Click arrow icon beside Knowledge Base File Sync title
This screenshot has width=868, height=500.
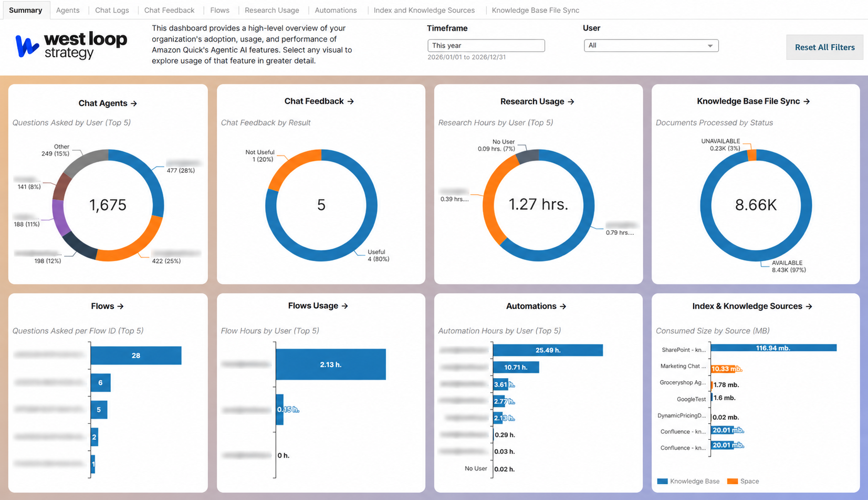(807, 101)
